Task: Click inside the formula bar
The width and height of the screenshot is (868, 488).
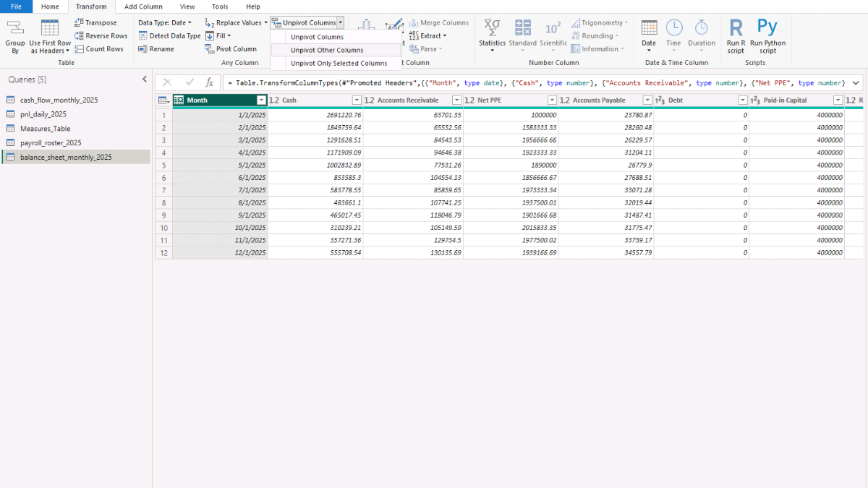Action: [x=506, y=82]
